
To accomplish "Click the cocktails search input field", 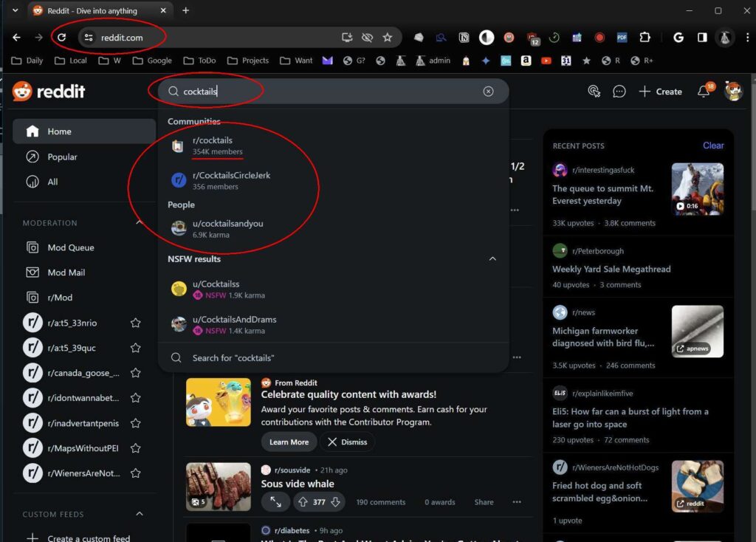I will pos(325,92).
